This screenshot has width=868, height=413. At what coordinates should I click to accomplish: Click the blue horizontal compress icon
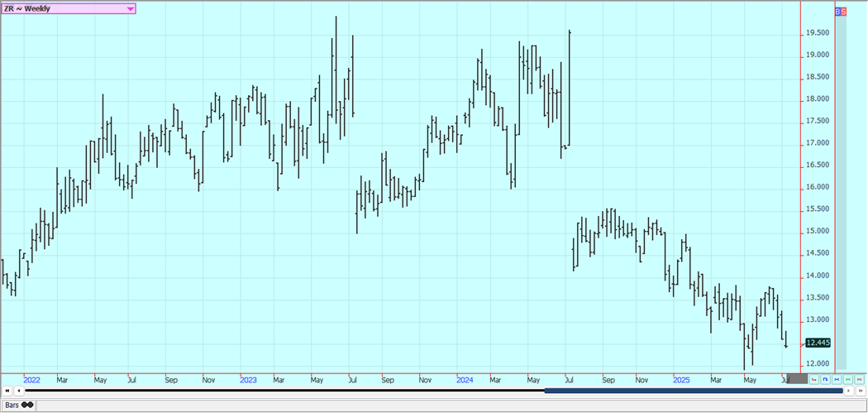click(837, 379)
